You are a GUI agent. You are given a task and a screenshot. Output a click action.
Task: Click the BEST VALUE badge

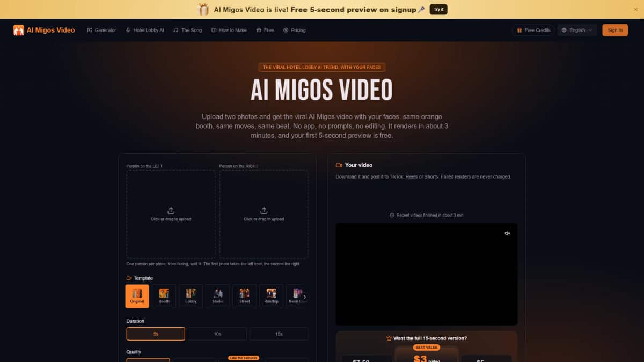pyautogui.click(x=427, y=348)
